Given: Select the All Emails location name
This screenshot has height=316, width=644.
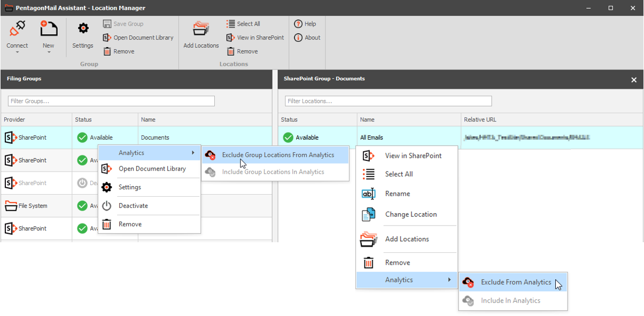Looking at the screenshot, I should pos(371,137).
